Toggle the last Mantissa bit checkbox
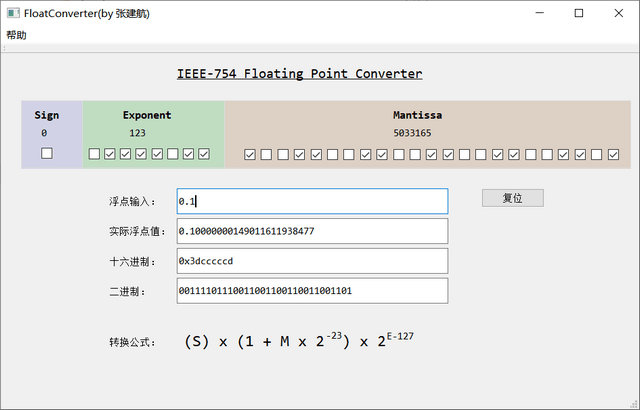The width and height of the screenshot is (640, 410). (x=614, y=154)
